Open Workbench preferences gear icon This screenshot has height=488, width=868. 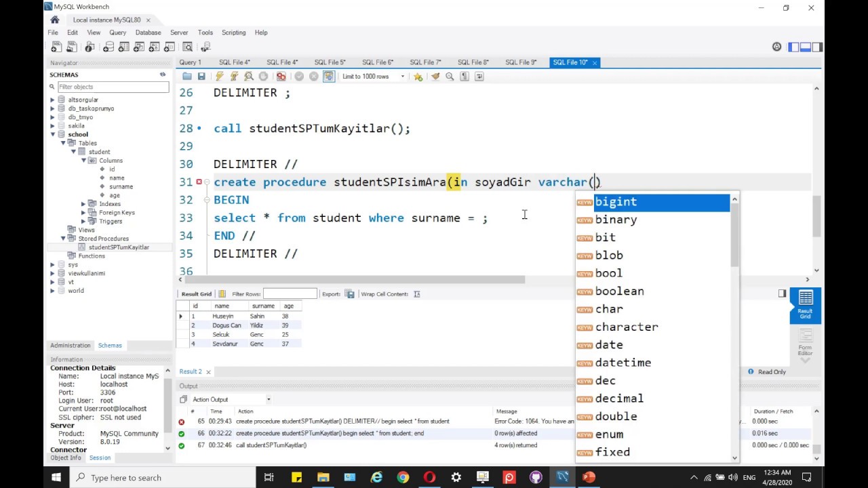(x=777, y=47)
